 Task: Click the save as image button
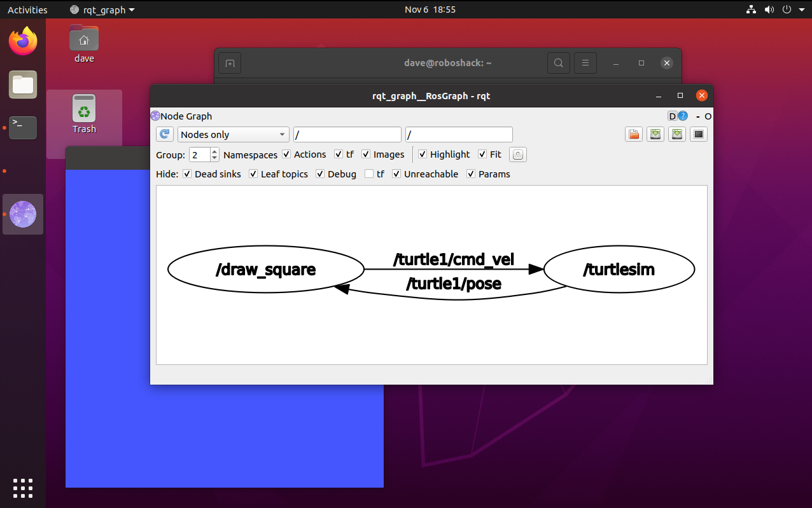[676, 134]
